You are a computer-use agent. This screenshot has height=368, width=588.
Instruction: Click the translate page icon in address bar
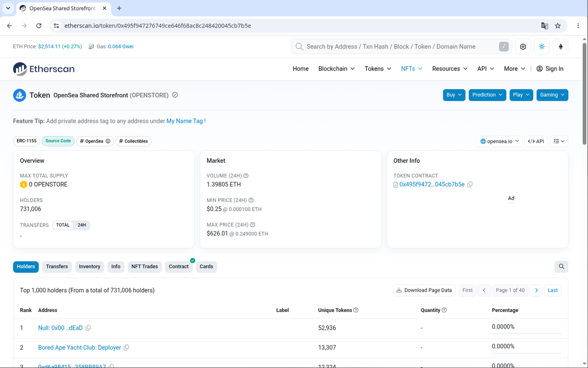coord(545,26)
